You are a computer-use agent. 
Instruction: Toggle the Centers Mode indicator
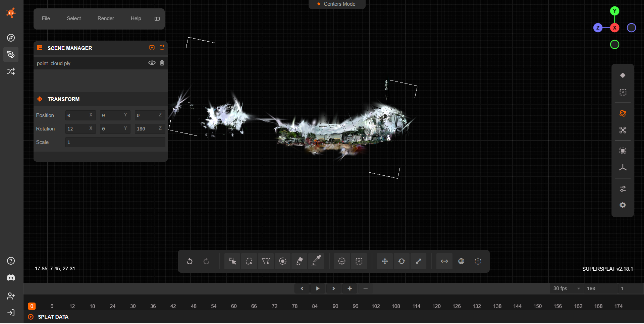(x=337, y=4)
